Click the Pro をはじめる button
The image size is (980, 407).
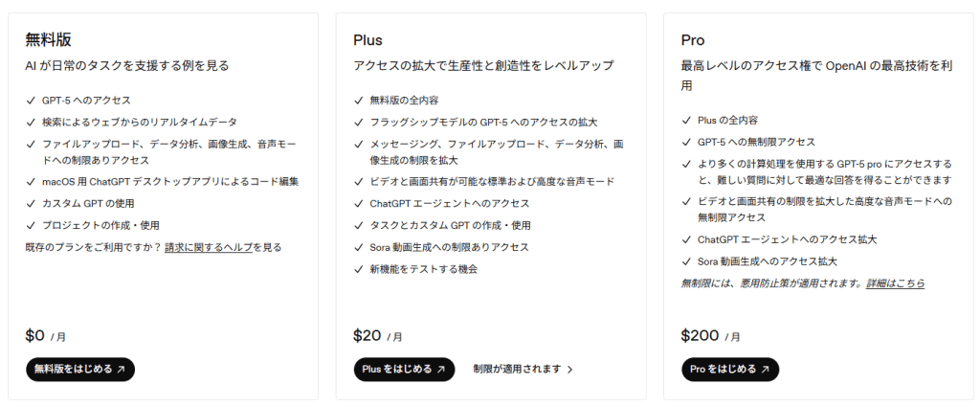click(x=729, y=369)
